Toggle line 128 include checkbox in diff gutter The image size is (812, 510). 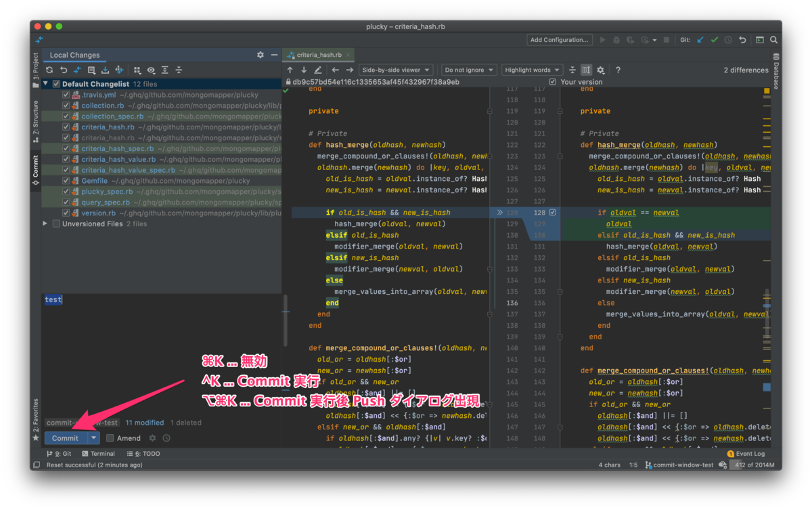[x=552, y=213]
